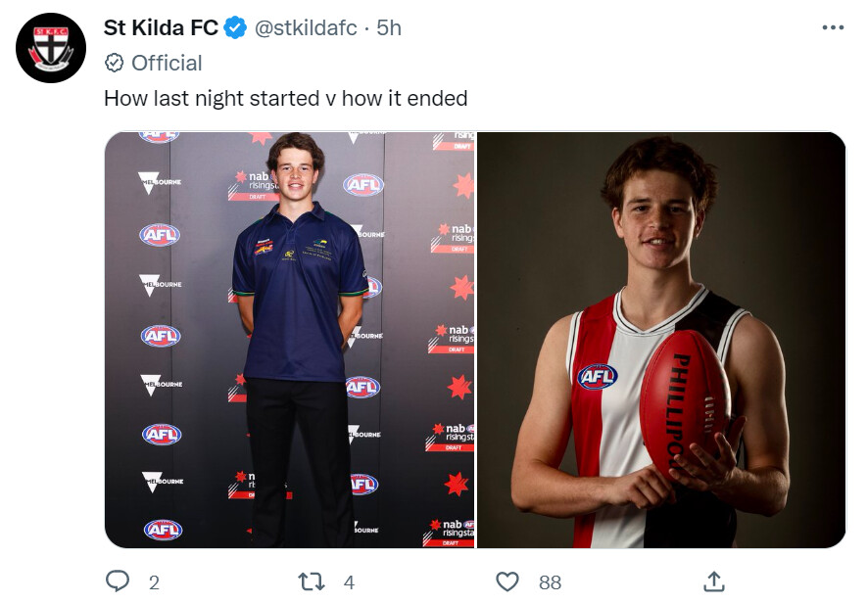Share the tweet via share icon

(x=713, y=582)
